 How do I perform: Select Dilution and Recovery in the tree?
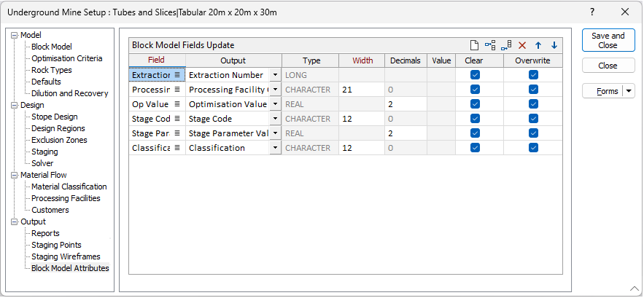pos(70,93)
